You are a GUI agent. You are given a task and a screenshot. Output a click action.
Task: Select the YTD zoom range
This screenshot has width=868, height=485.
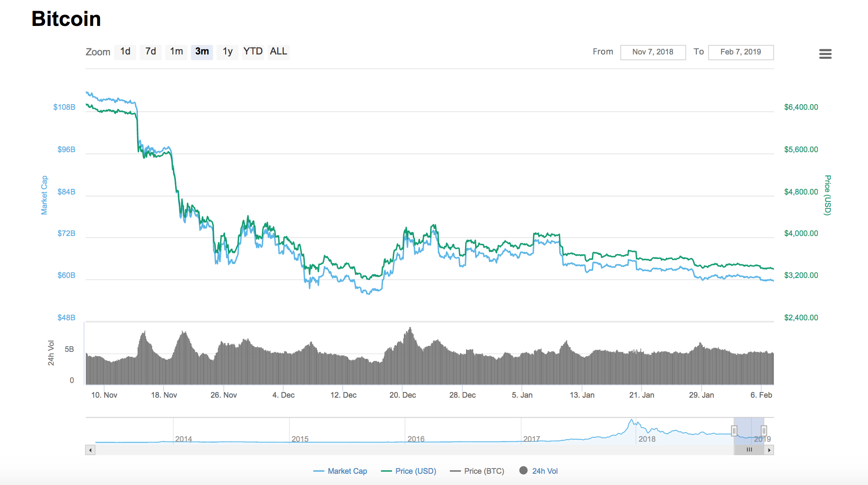click(253, 52)
